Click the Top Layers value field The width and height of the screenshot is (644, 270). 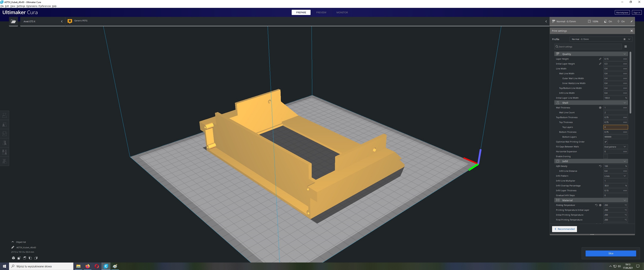pyautogui.click(x=616, y=127)
